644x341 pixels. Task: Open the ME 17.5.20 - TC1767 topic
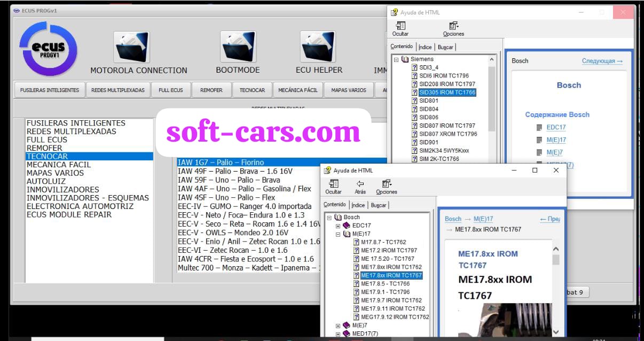387,259
